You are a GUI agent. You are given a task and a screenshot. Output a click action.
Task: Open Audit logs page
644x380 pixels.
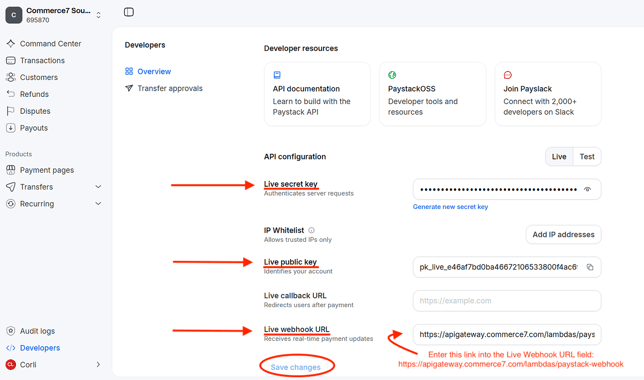click(37, 331)
